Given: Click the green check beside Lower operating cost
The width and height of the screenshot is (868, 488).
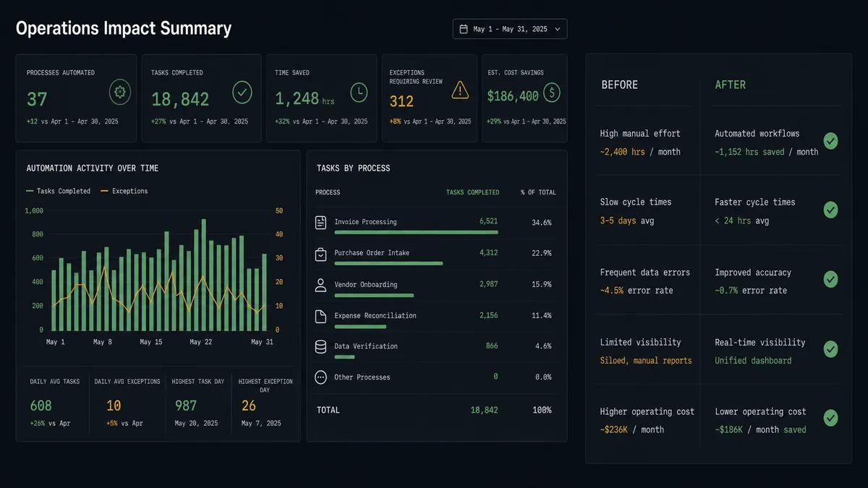Looking at the screenshot, I should (831, 418).
